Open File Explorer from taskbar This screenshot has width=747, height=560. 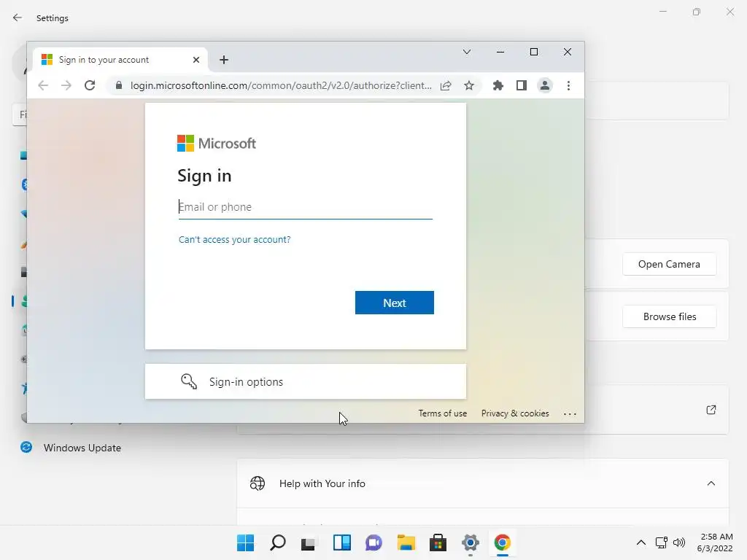[x=406, y=542]
